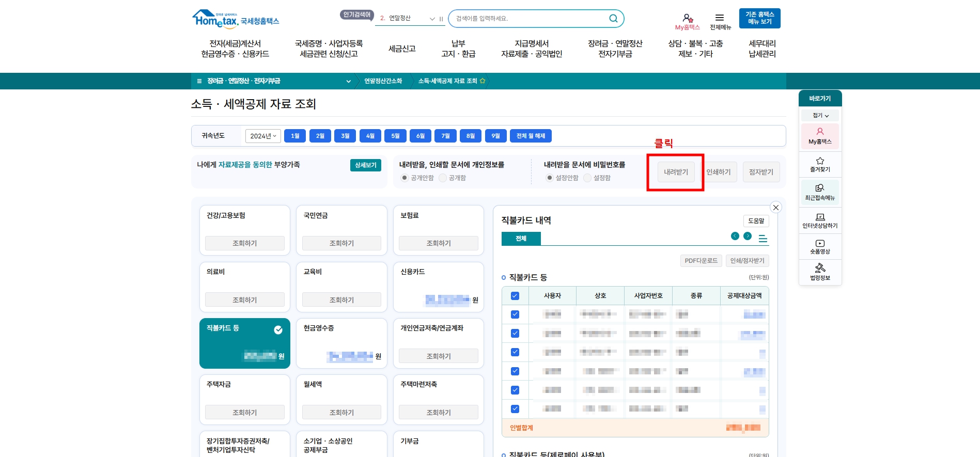The image size is (980, 457).
Task: Open 숏폼영상 in sidebar
Action: pos(820,247)
